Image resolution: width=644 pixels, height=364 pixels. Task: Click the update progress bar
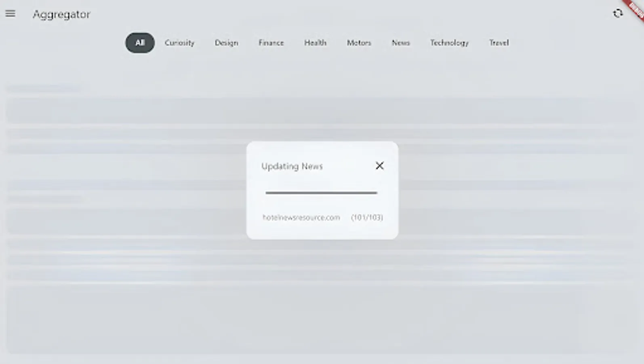[321, 193]
